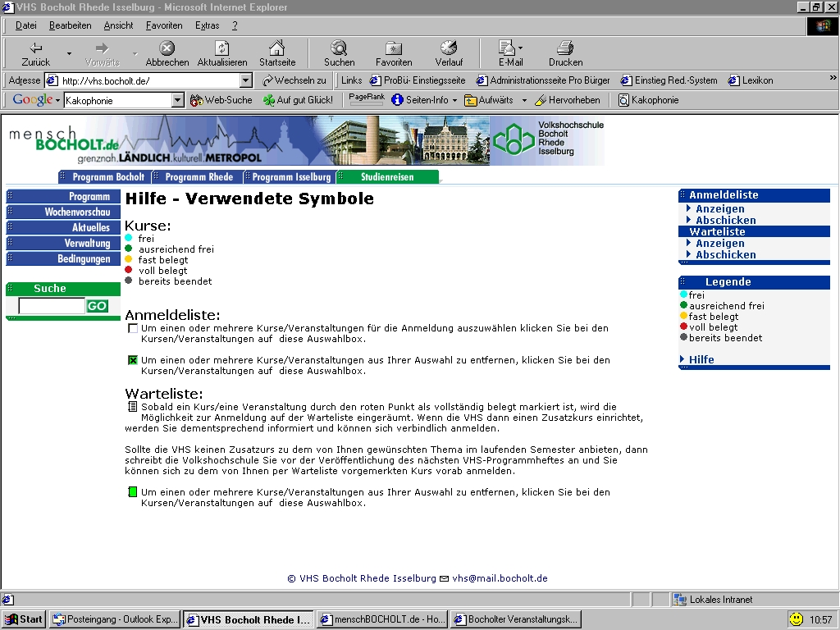This screenshot has width=840, height=630.
Task: Click Auf gut Glück! clover button
Action: tap(298, 100)
